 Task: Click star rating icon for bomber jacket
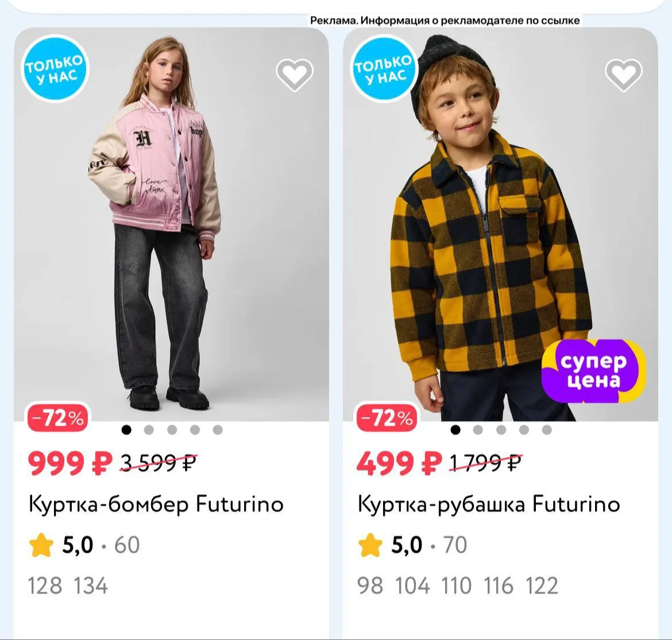coord(41,545)
